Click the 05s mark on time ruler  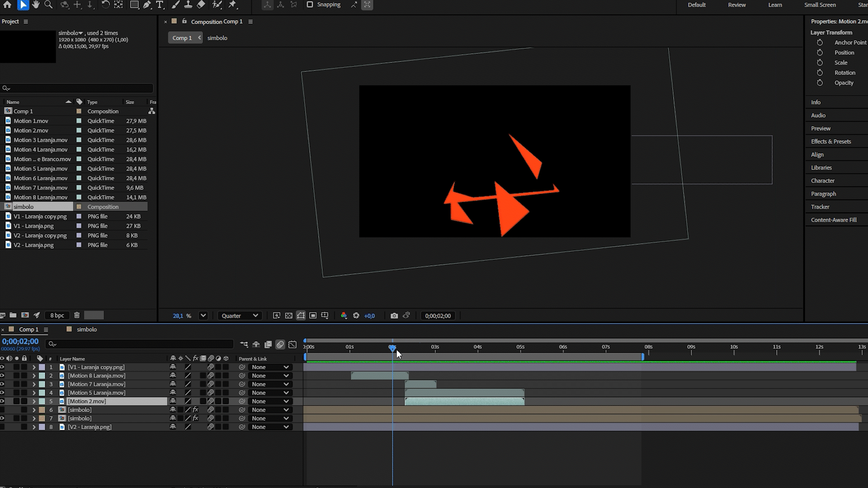520,347
